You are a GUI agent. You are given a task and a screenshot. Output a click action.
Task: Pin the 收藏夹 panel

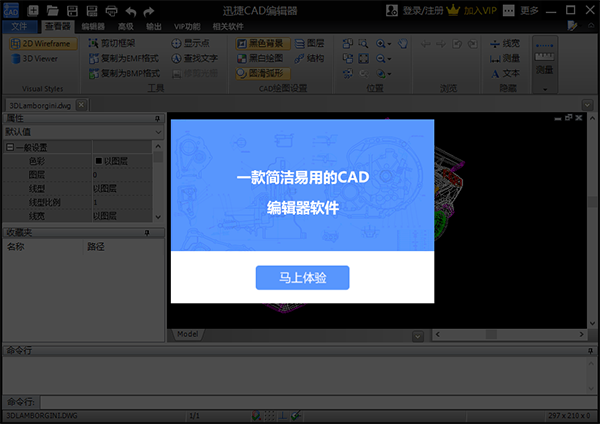[x=147, y=233]
